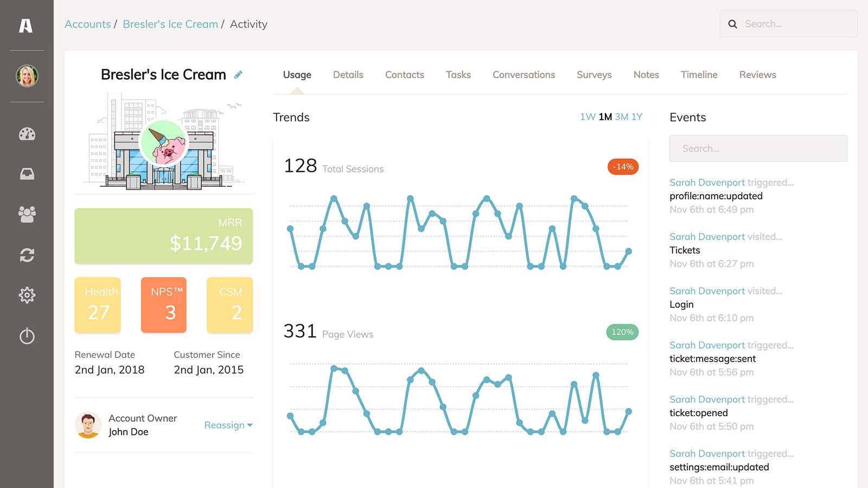The width and height of the screenshot is (868, 488).
Task: Click the Bresler's Ice Cream breadcrumb link
Action: click(170, 24)
